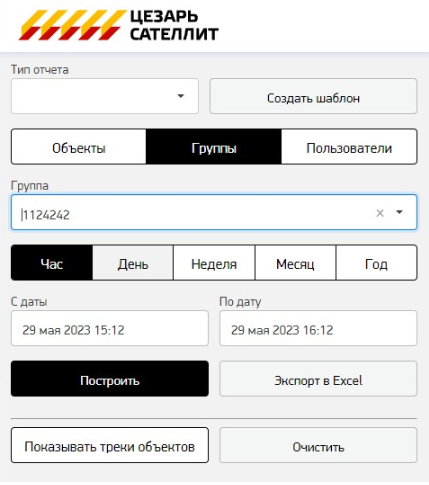Click into the Группа input with 1124242
The image size is (429, 485).
coord(193,212)
